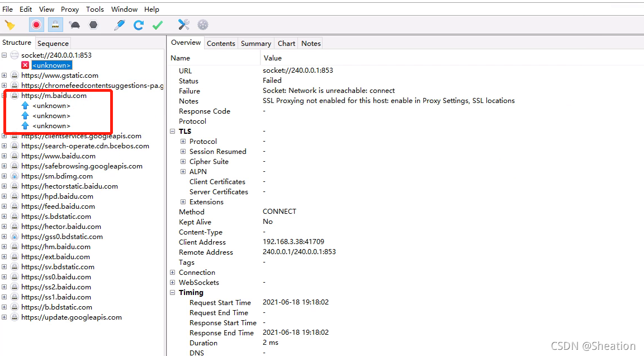The image size is (644, 356).
Task: Expand the Session Resumed row
Action: pos(183,151)
